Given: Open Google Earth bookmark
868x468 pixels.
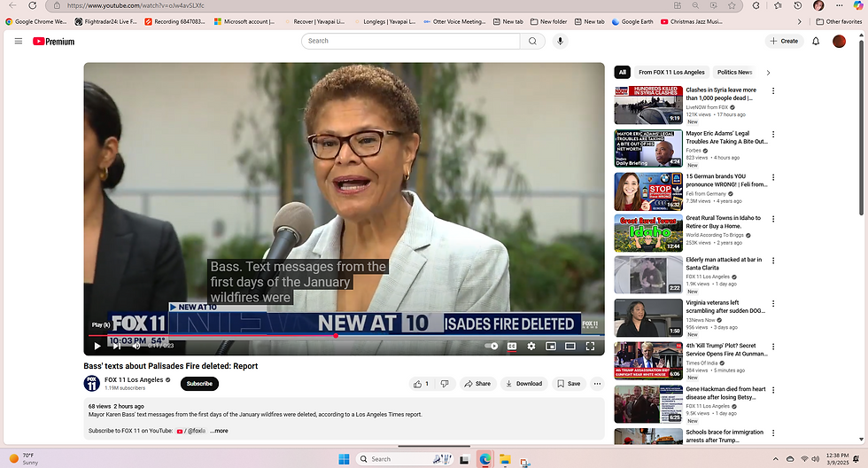Looking at the screenshot, I should click(x=632, y=21).
